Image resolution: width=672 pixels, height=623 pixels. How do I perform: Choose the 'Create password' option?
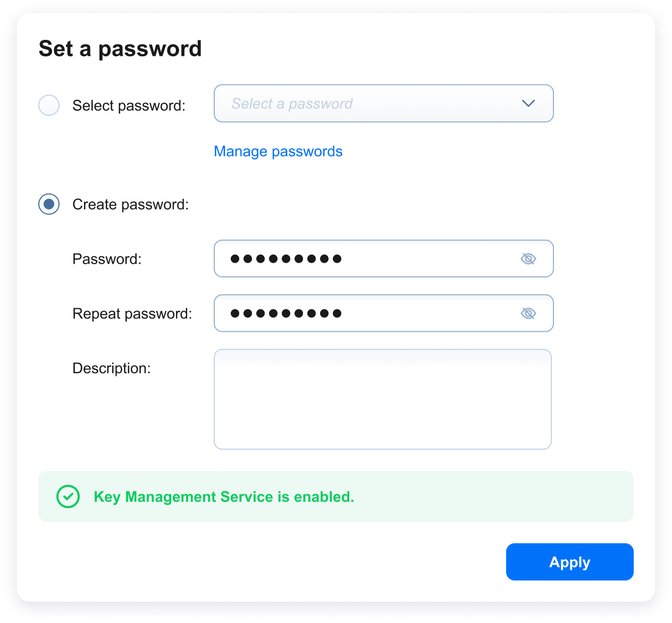click(48, 204)
